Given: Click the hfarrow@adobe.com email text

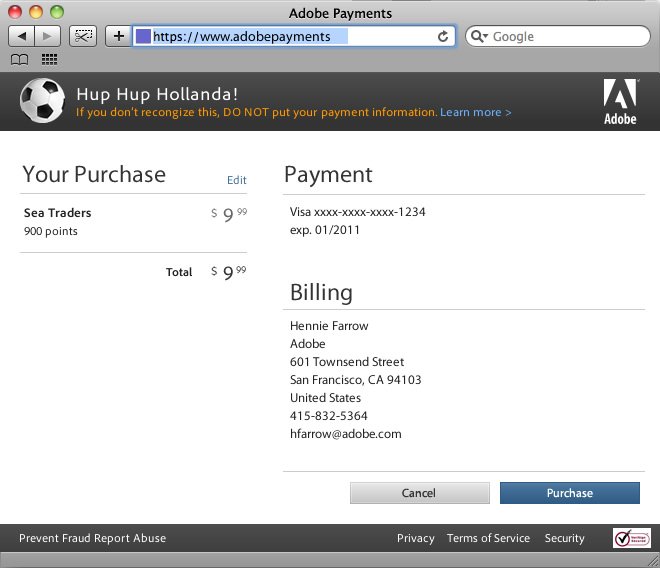Looking at the screenshot, I should click(346, 434).
